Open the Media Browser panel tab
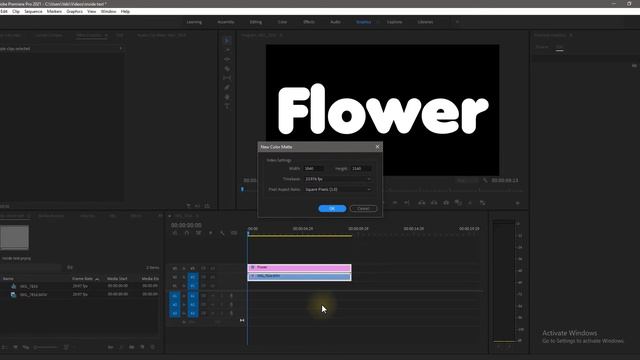This screenshot has height=360, width=640. click(x=51, y=216)
